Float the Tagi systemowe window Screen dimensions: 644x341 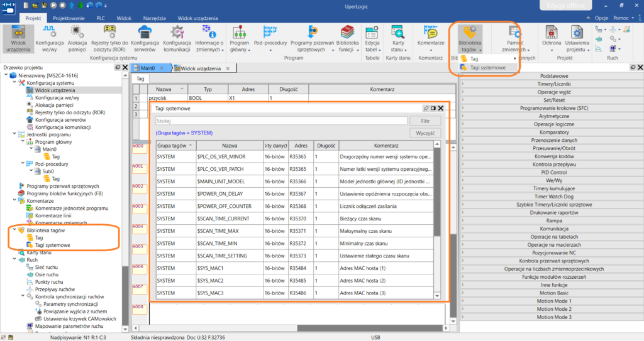pyautogui.click(x=433, y=109)
